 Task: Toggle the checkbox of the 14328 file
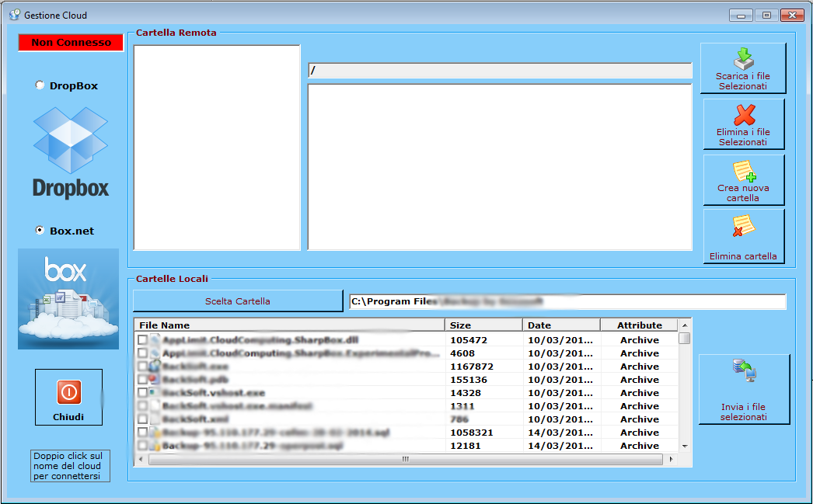point(142,393)
